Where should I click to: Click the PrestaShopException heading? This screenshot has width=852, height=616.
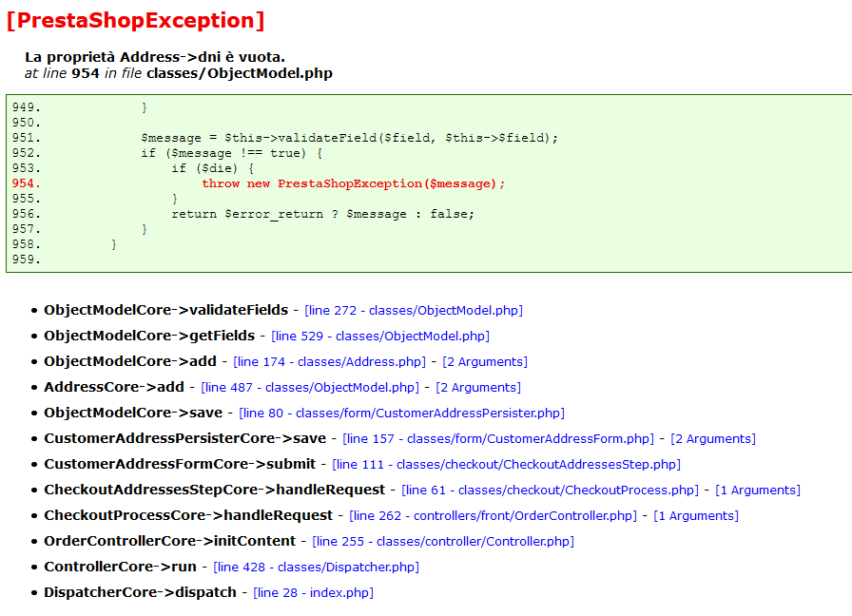(x=135, y=20)
